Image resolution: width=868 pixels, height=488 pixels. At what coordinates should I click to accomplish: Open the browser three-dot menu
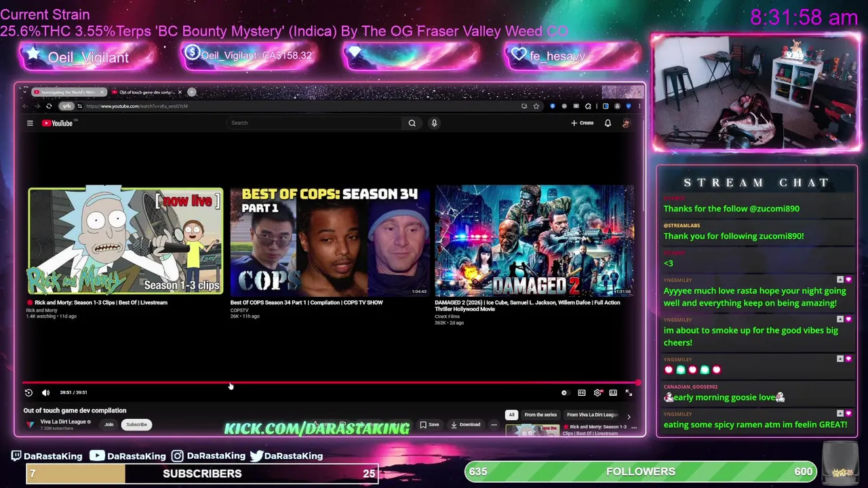tap(639, 106)
